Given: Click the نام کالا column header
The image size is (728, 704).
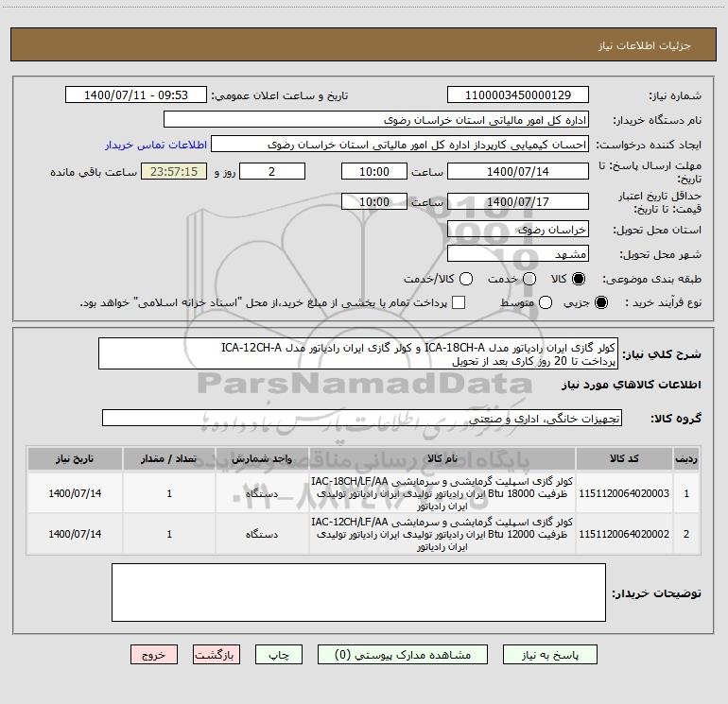Looking at the screenshot, I should click(442, 458).
